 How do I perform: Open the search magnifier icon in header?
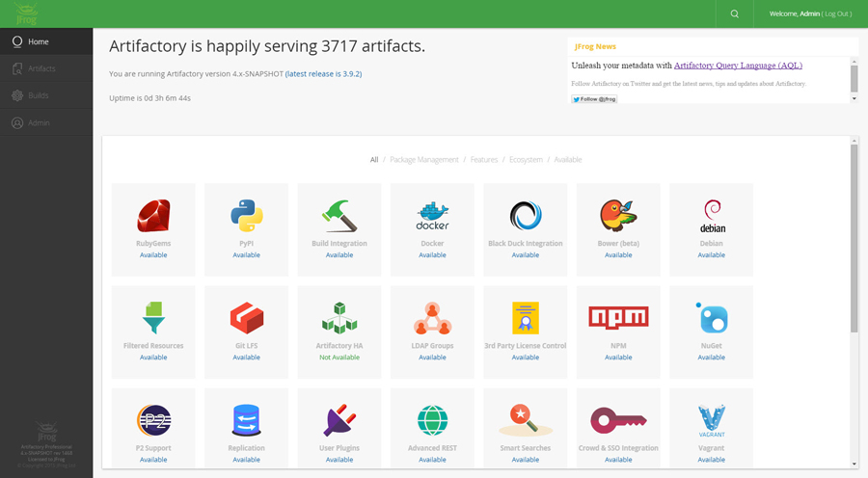(x=735, y=13)
